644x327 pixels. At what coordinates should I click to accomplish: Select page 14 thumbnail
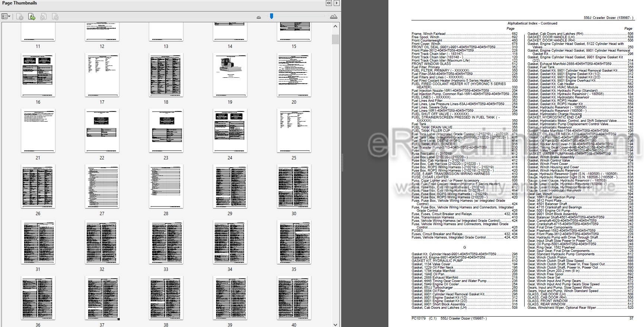230,32
